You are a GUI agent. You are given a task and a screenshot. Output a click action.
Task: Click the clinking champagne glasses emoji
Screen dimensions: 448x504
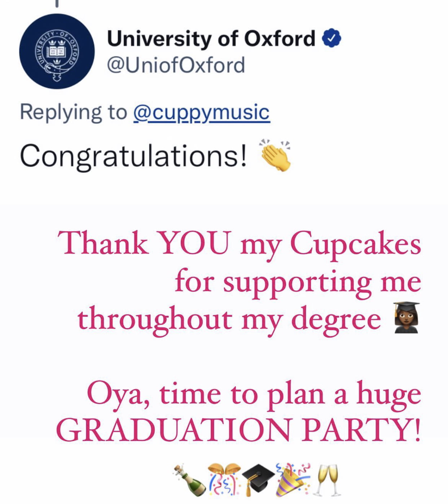pos(328,480)
